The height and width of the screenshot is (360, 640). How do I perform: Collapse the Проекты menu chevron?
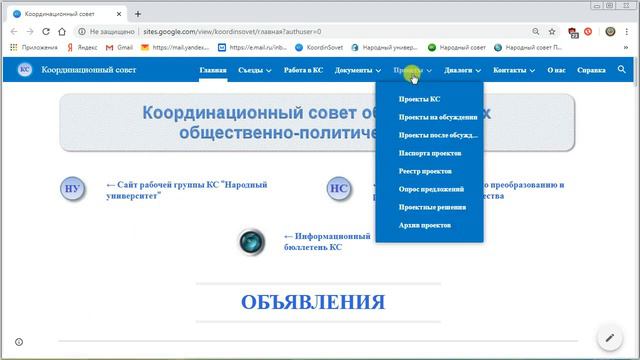429,71
